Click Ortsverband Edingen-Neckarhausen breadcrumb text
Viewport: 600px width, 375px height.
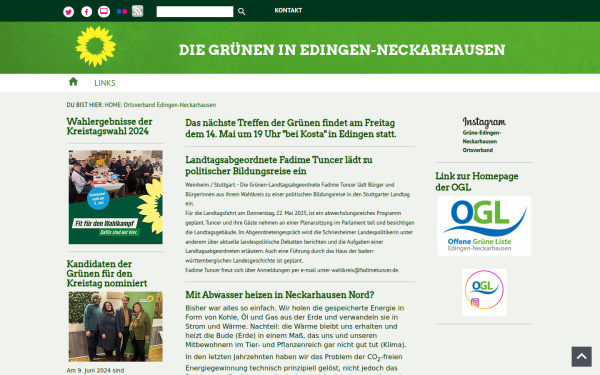170,105
